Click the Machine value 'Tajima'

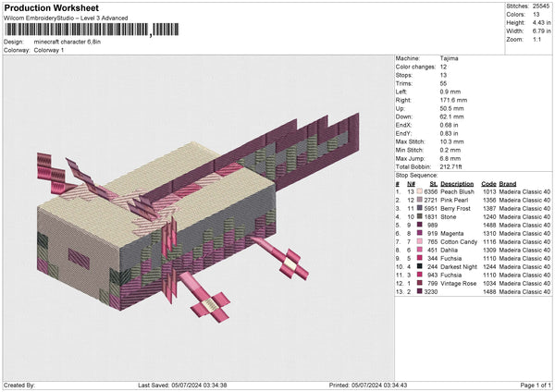449,58
